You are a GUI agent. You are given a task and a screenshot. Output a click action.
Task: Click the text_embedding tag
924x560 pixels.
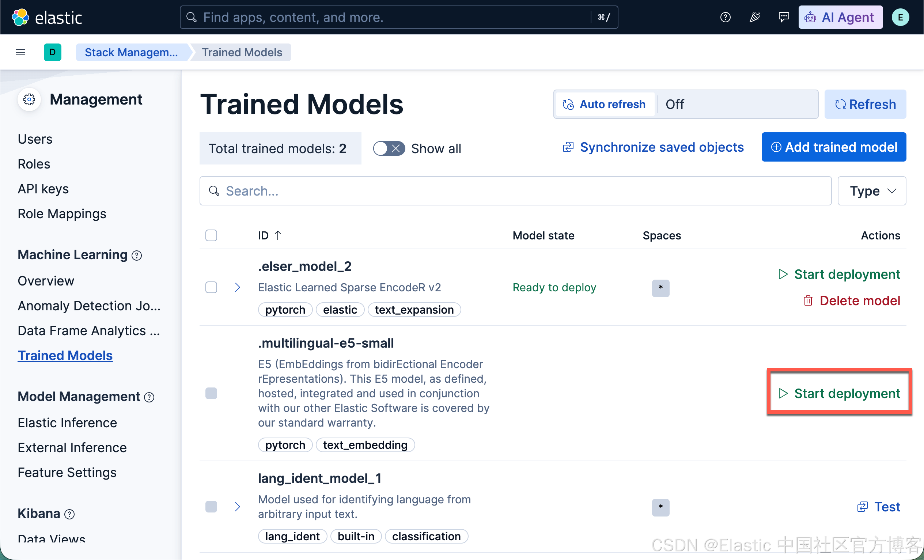pyautogui.click(x=365, y=445)
